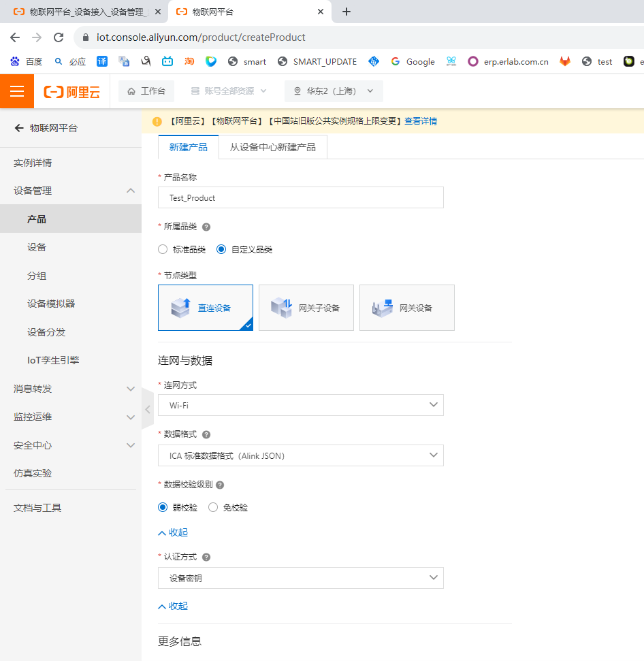Open the 账号全部资源 dropdown
644x661 pixels.
click(x=229, y=91)
